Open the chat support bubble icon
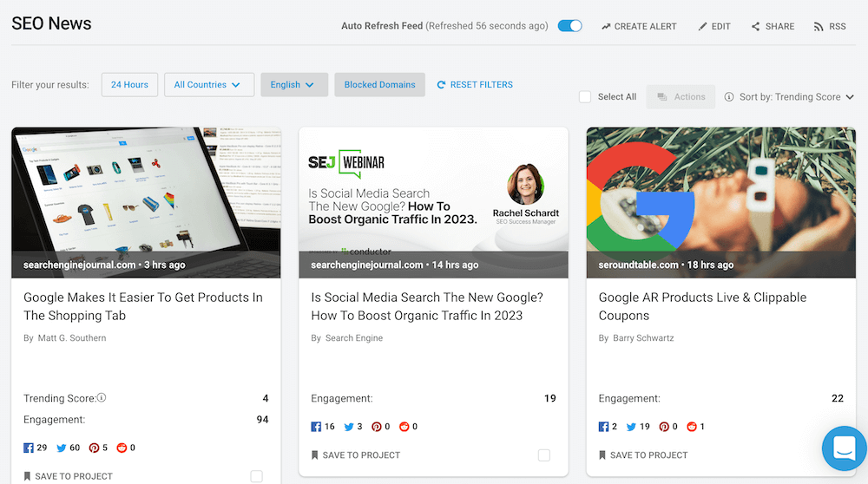 pos(844,448)
